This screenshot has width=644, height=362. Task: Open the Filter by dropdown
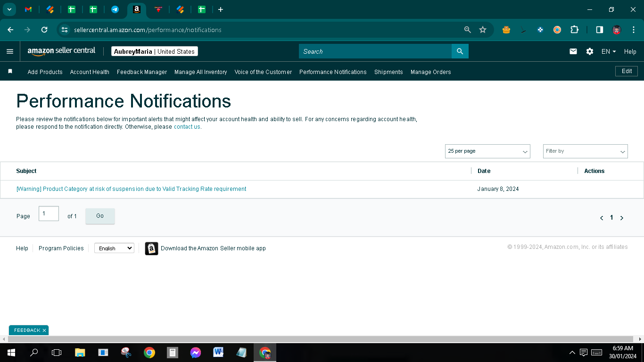tap(586, 151)
